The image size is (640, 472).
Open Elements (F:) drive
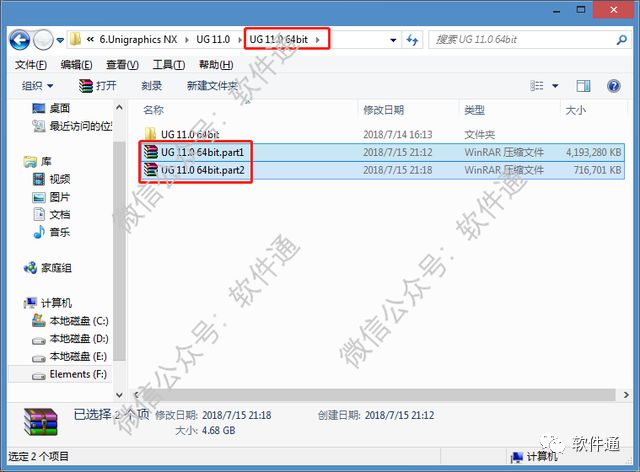[69, 374]
